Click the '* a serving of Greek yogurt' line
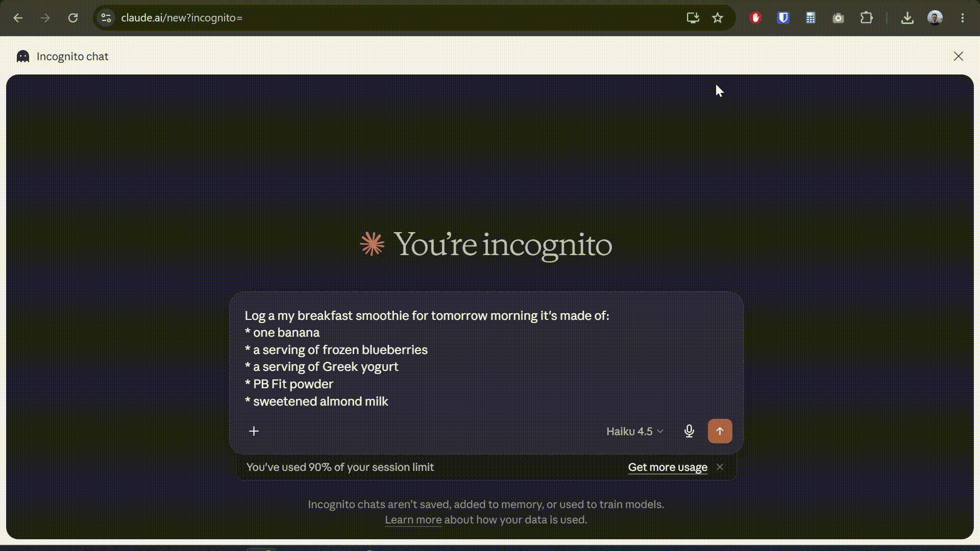The width and height of the screenshot is (980, 551). (x=322, y=367)
